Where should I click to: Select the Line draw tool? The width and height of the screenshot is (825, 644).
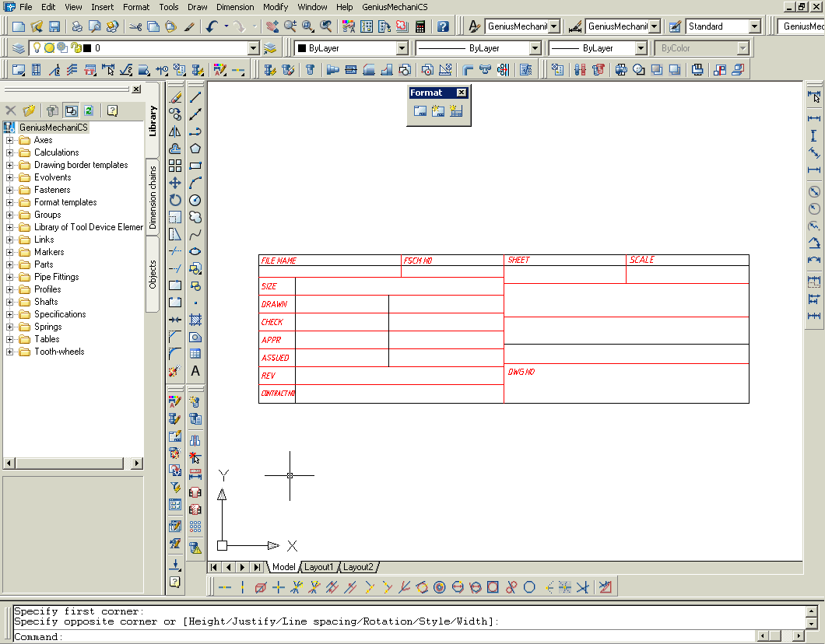195,97
